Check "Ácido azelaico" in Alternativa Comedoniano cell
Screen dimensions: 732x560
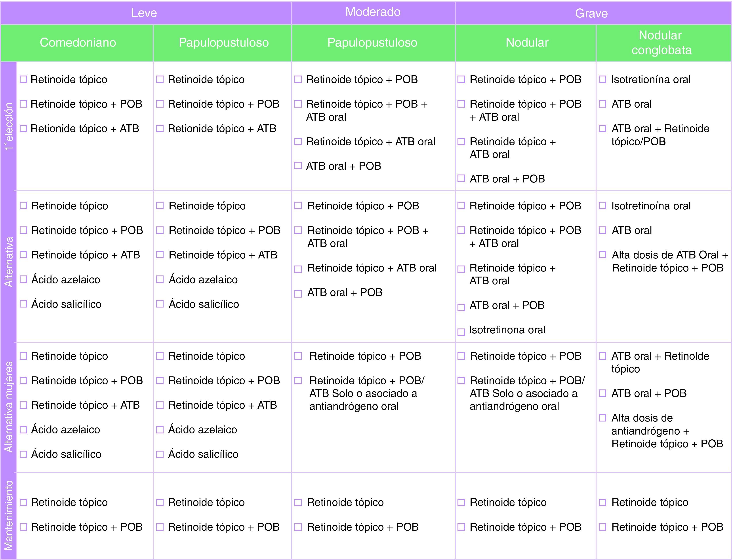point(23,279)
